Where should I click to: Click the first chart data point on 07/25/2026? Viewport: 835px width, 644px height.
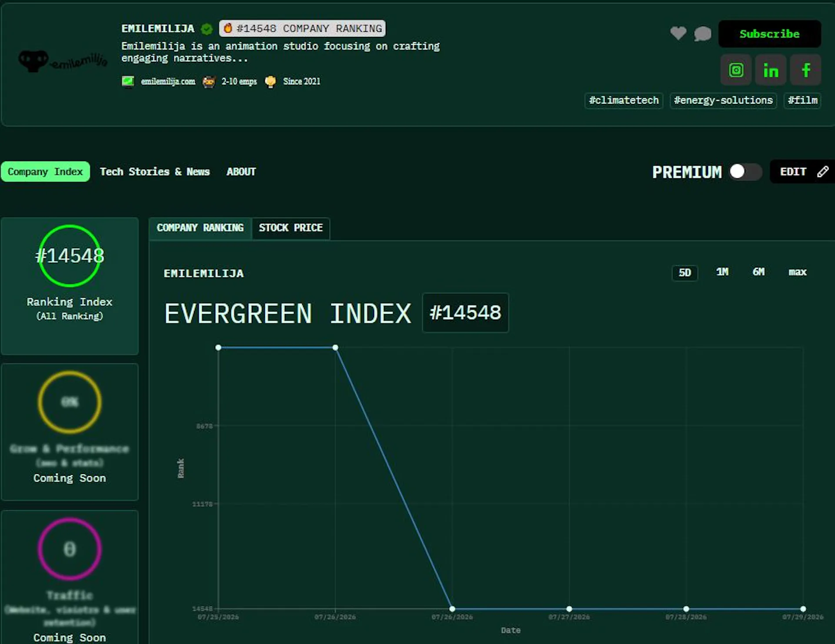coord(218,347)
